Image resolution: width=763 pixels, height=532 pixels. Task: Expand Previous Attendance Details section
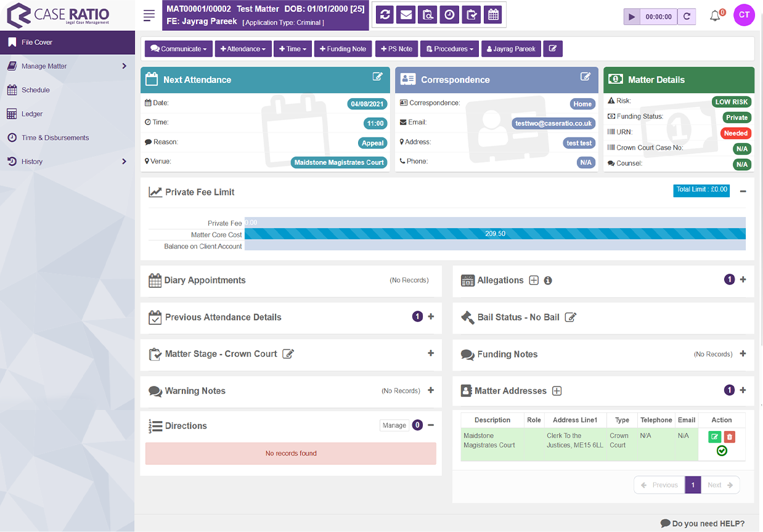pos(431,317)
